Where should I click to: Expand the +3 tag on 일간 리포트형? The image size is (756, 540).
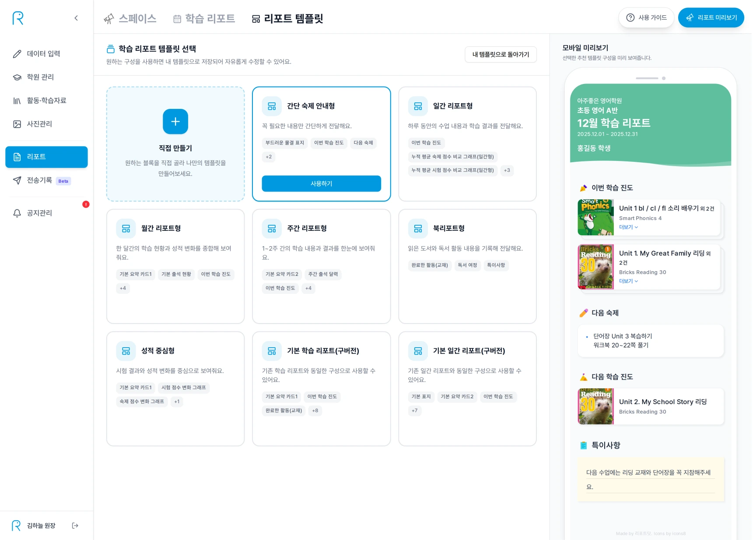(507, 171)
